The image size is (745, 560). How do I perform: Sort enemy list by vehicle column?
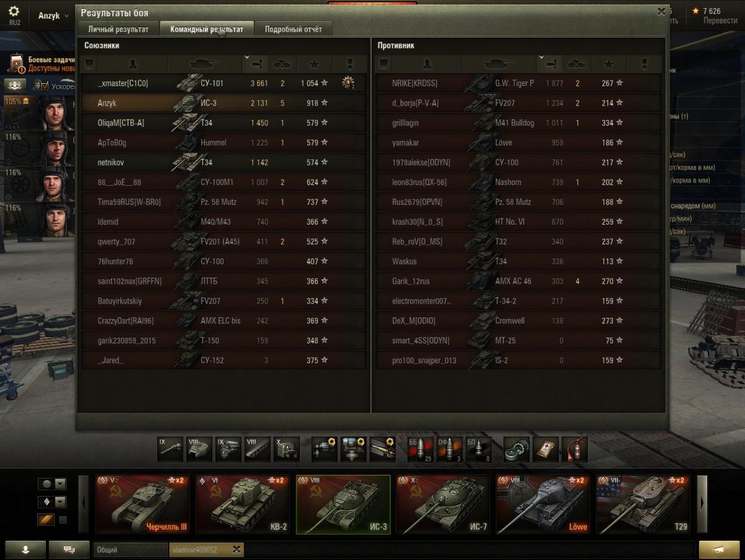tap(499, 63)
